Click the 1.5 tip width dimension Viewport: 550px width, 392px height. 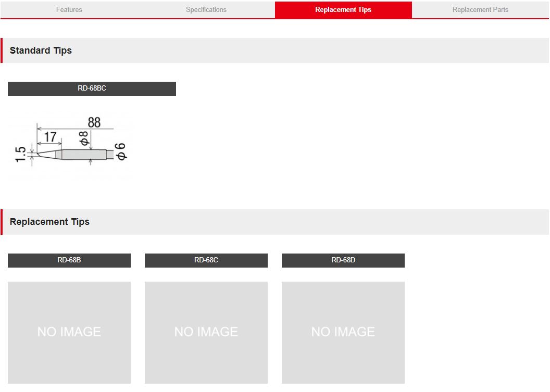coord(21,154)
